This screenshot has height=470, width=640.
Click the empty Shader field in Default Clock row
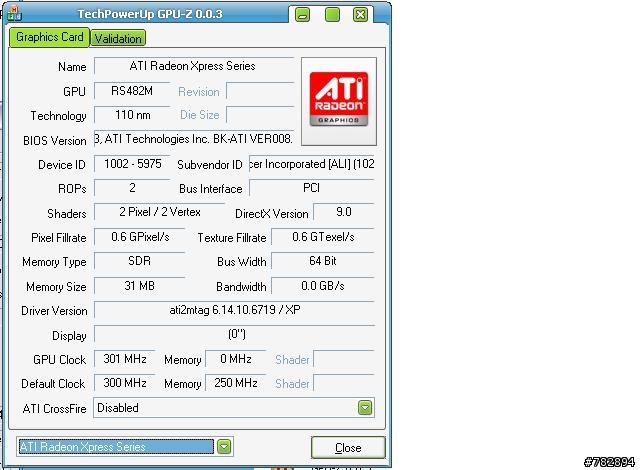point(344,383)
